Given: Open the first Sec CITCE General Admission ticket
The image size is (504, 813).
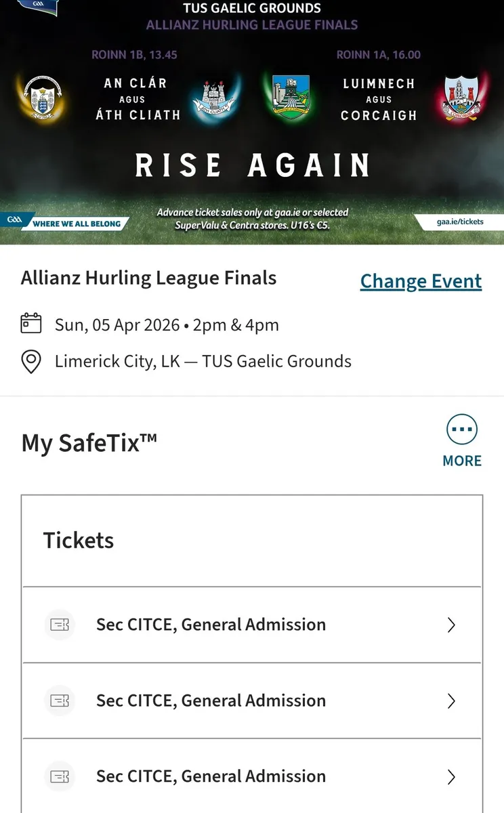Looking at the screenshot, I should [x=212, y=625].
